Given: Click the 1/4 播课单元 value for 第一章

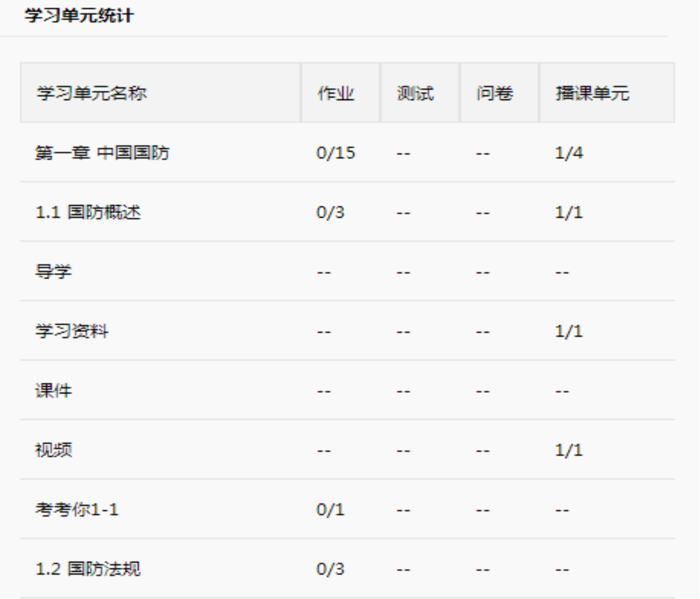Looking at the screenshot, I should tap(569, 153).
